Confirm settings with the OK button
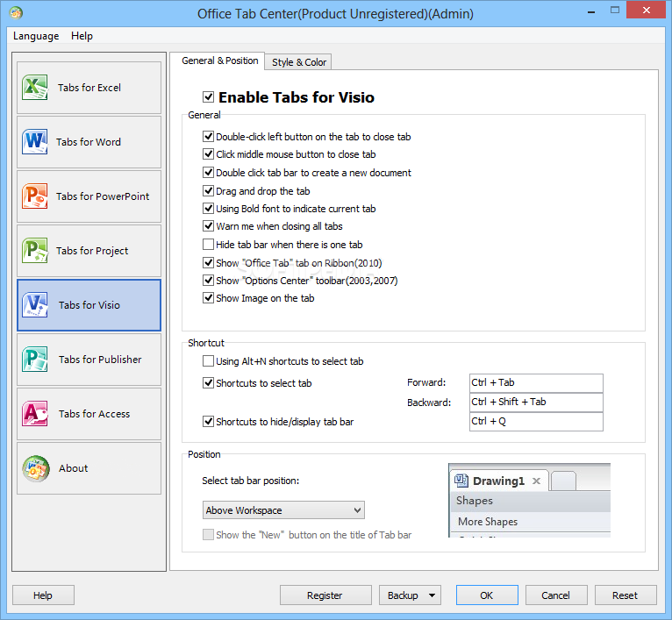Viewport: 672px width, 620px height. (486, 595)
